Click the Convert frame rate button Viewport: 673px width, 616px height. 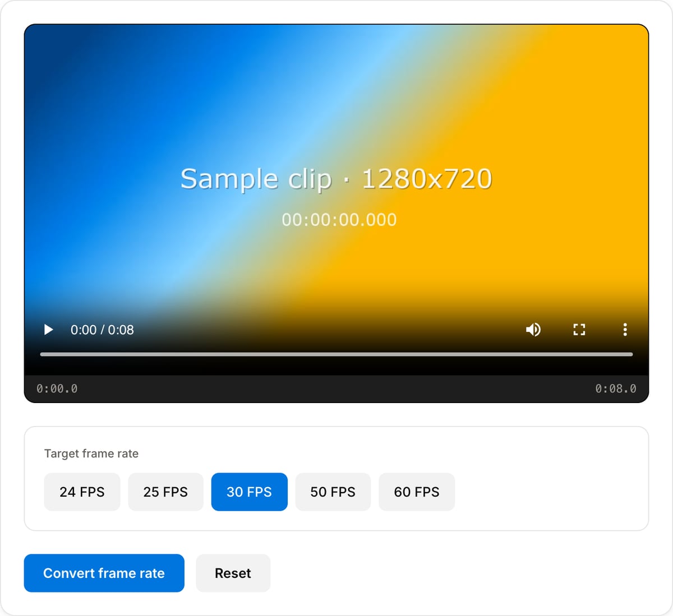(104, 573)
